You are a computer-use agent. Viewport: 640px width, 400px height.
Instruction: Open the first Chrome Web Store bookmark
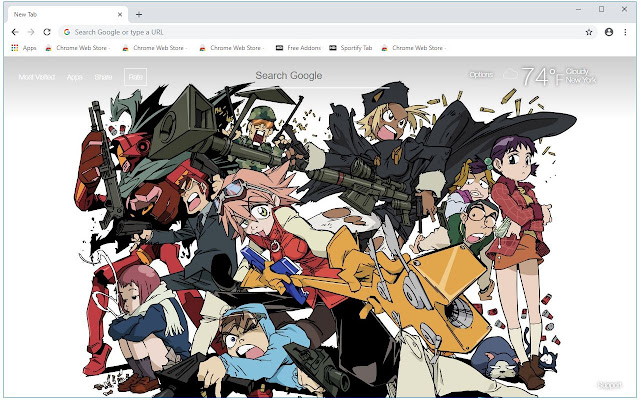[78, 48]
